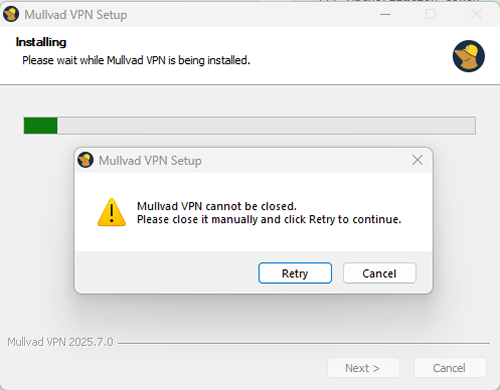Click the 'Installing' header title

point(41,42)
